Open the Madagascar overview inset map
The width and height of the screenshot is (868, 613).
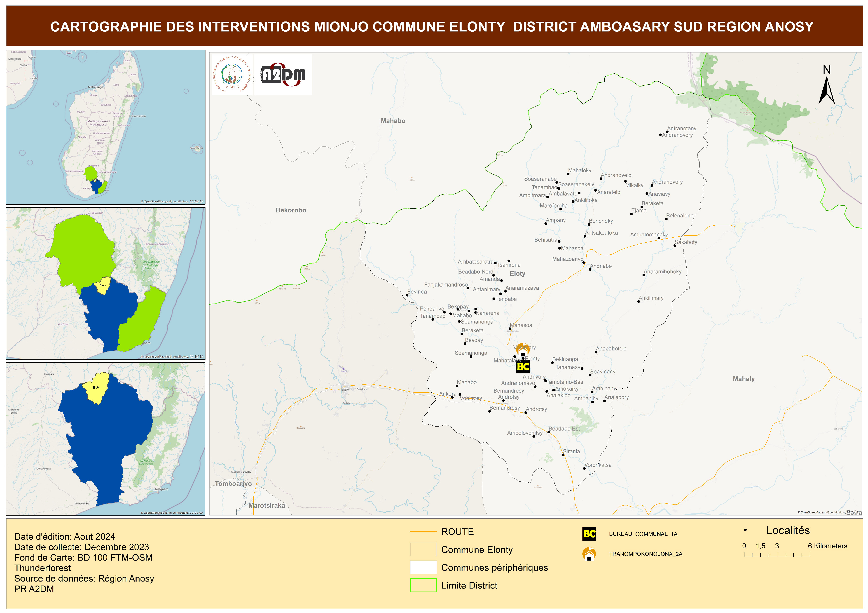(106, 127)
